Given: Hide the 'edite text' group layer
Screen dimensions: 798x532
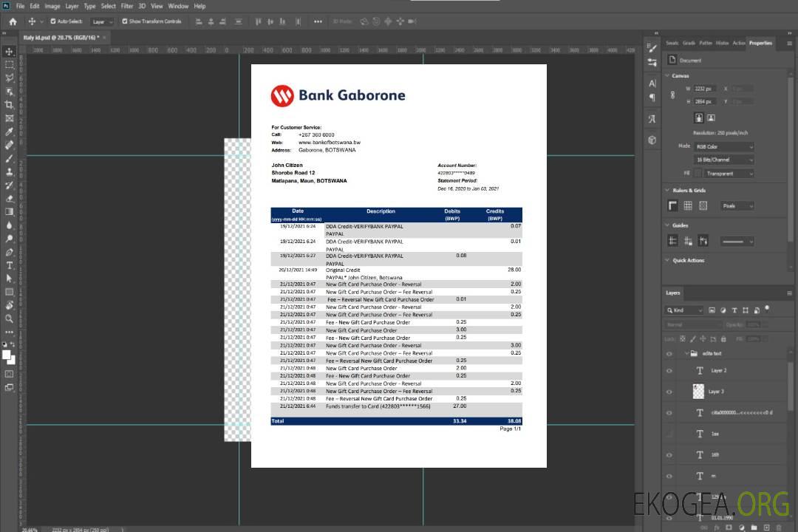Looking at the screenshot, I should pyautogui.click(x=669, y=354).
